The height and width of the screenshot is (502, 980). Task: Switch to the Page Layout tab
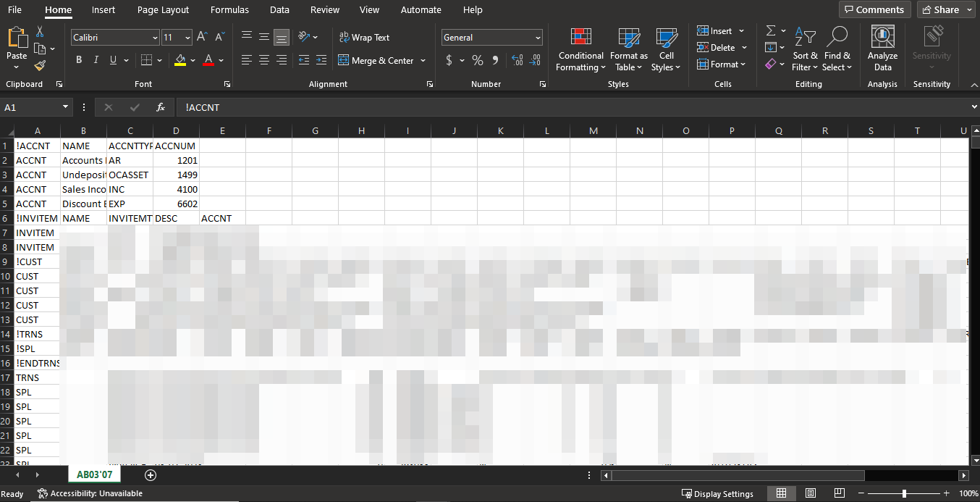(x=163, y=10)
